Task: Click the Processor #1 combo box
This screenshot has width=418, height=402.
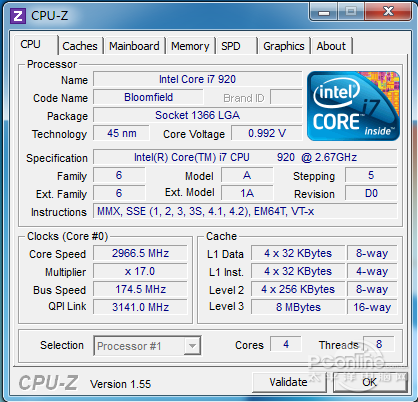Action: coord(147,346)
